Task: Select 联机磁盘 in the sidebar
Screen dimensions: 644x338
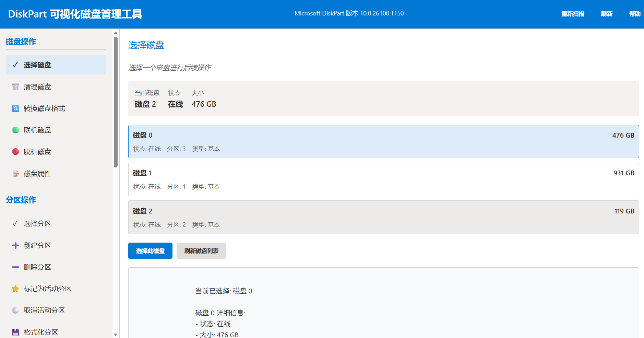Action: point(56,130)
